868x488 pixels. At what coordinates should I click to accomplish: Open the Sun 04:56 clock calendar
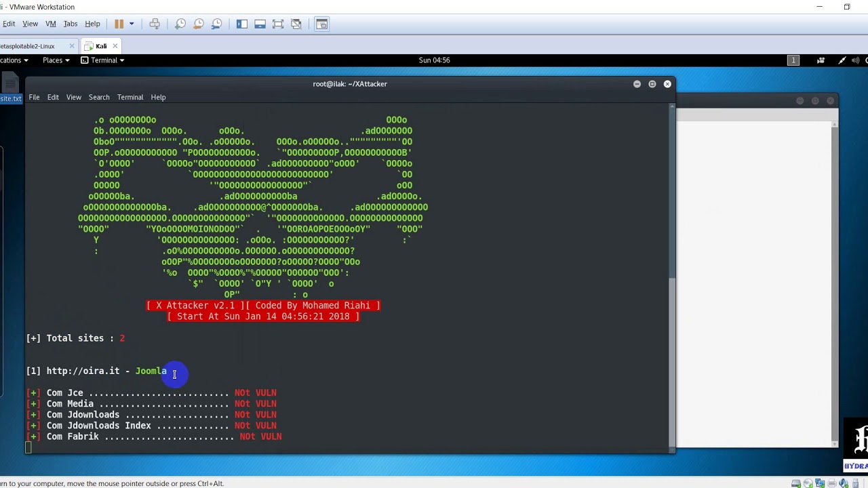434,60
